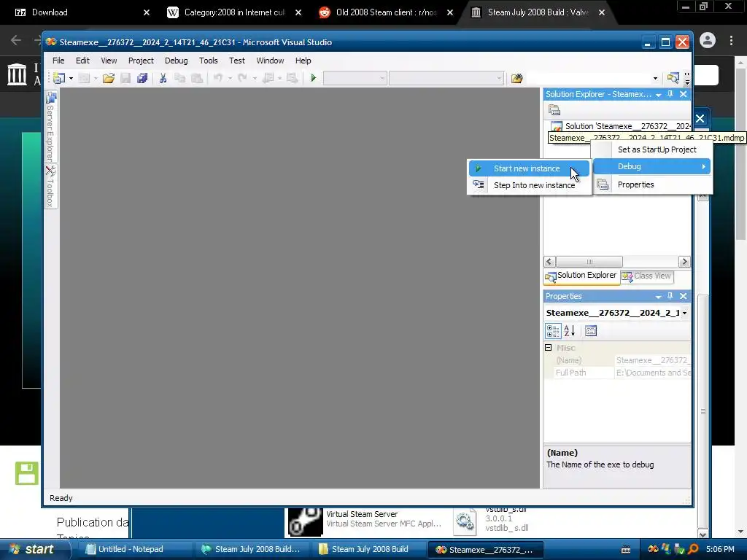Screen dimensions: 747x560
Task: Click the New Project toolbar icon
Action: (59, 78)
